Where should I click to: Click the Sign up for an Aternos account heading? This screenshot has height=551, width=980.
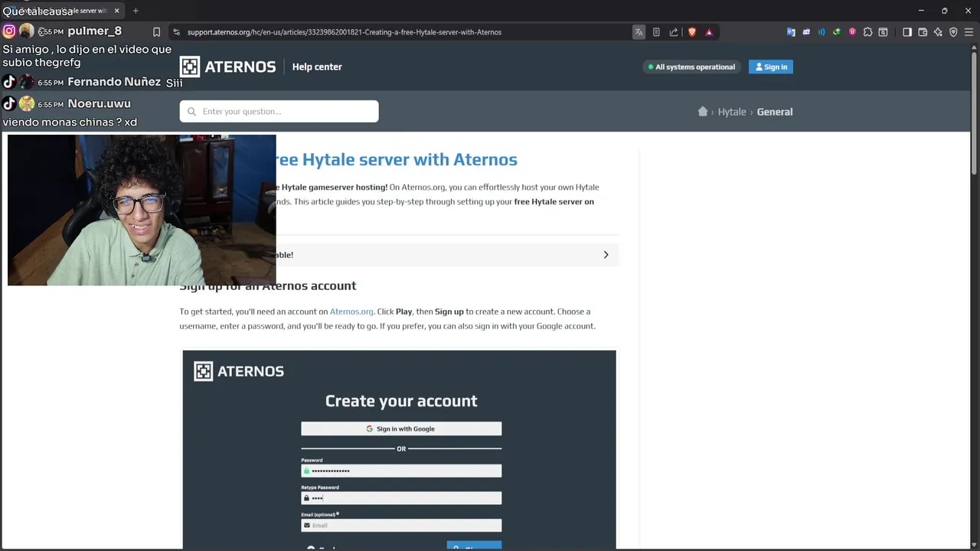268,285
